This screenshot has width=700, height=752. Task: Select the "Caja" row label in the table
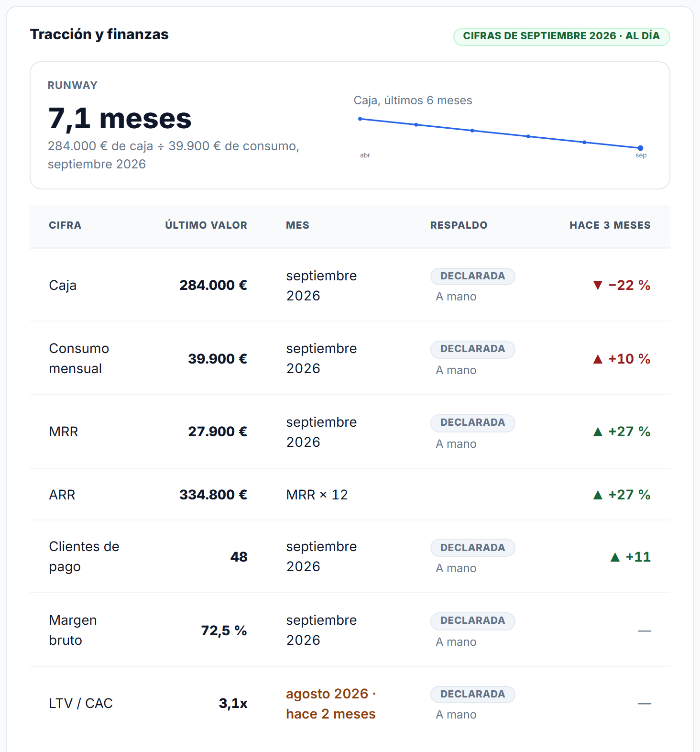(x=63, y=286)
